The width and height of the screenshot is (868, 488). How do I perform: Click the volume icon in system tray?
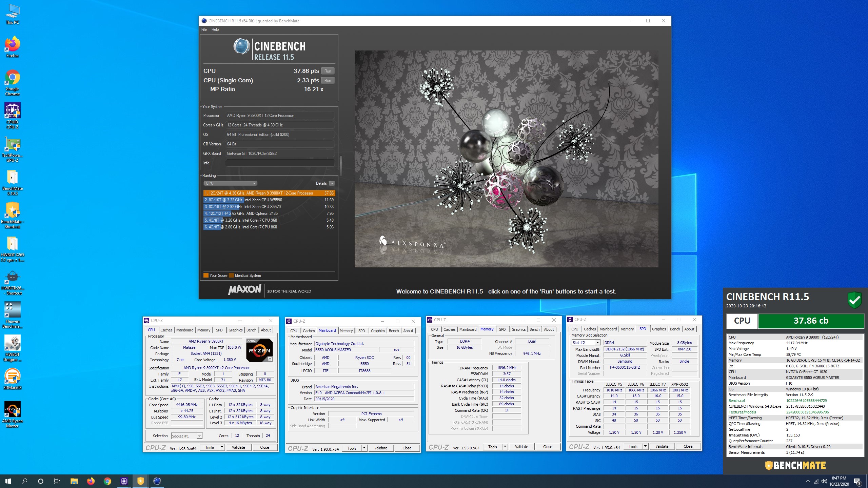(x=824, y=481)
